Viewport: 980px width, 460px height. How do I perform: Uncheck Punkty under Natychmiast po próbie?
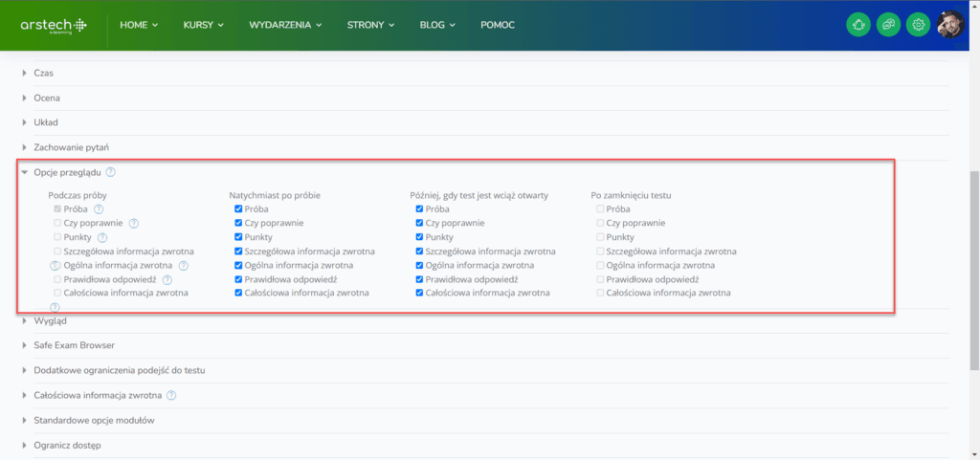[238, 237]
